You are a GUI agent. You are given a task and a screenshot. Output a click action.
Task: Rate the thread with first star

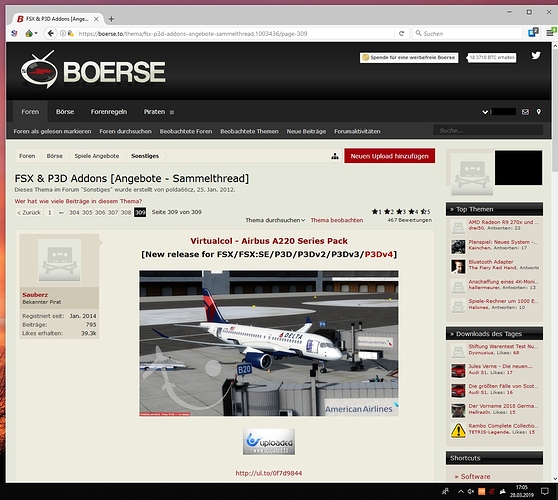[374, 212]
